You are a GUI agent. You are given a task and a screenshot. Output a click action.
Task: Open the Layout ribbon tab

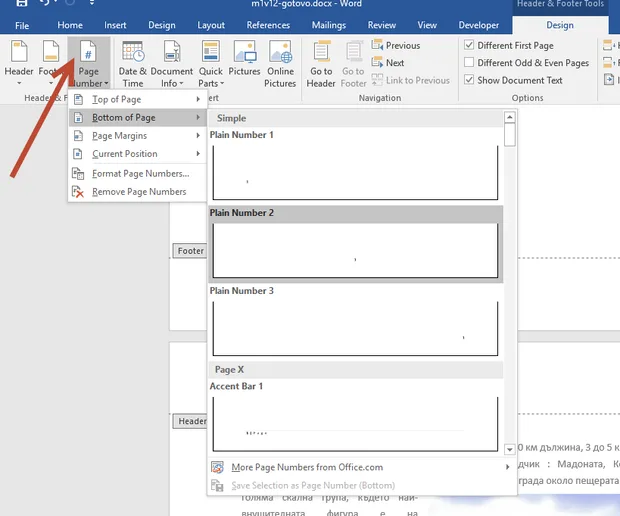pos(211,25)
